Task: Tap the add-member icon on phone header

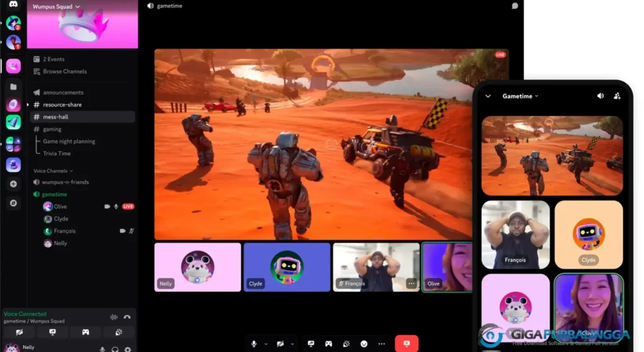Action: pyautogui.click(x=617, y=96)
